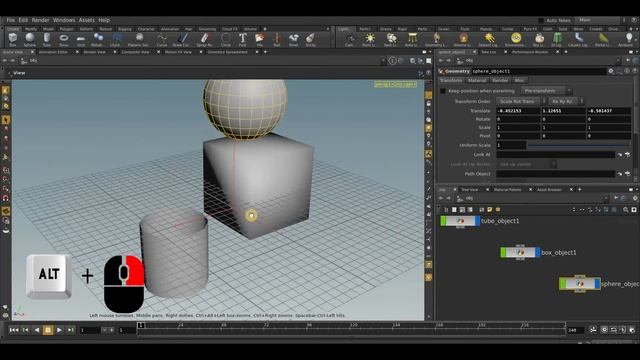The image size is (640, 360).
Task: Open the Edit menu
Action: [23, 20]
